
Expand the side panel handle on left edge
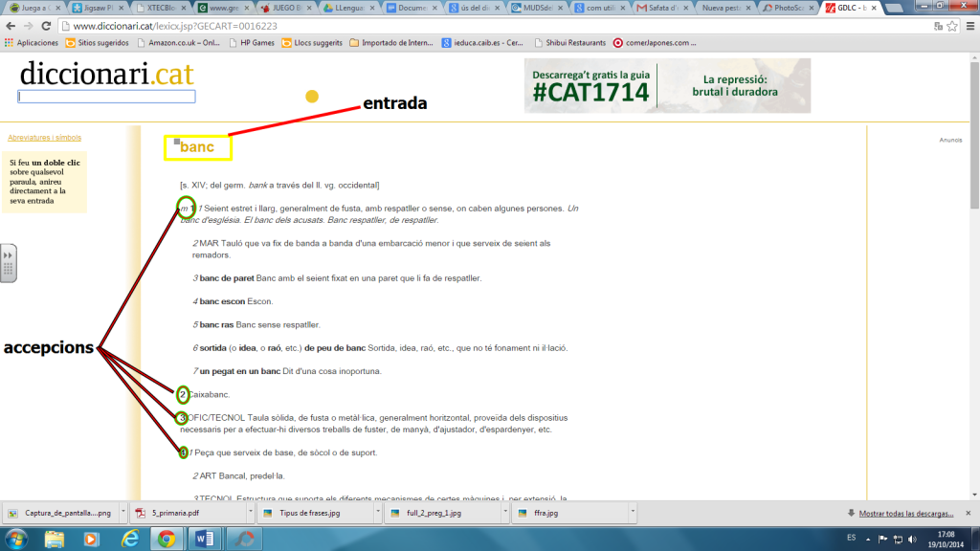click(x=8, y=263)
